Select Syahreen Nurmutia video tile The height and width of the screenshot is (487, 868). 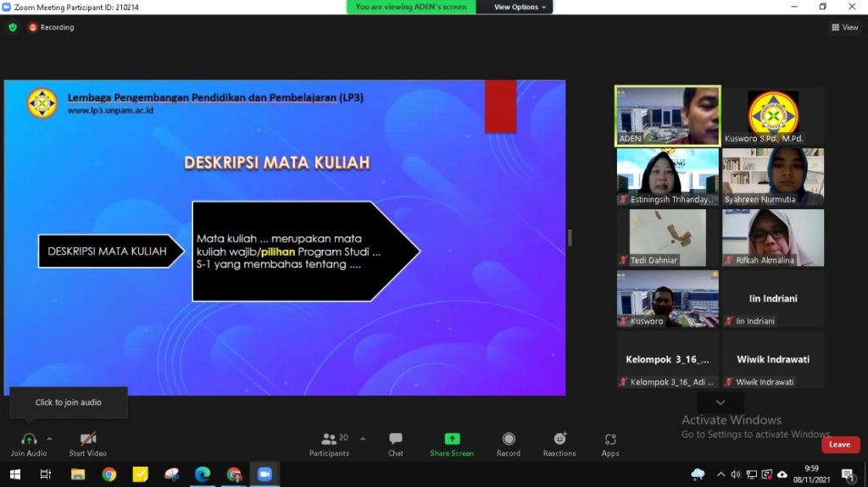773,176
